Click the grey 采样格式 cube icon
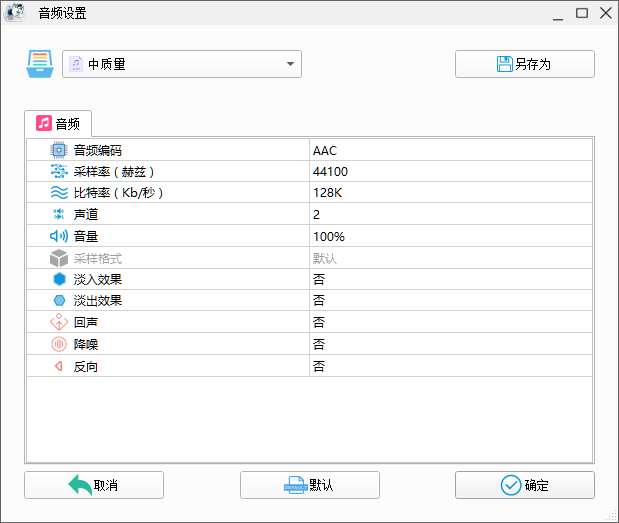 tap(59, 258)
